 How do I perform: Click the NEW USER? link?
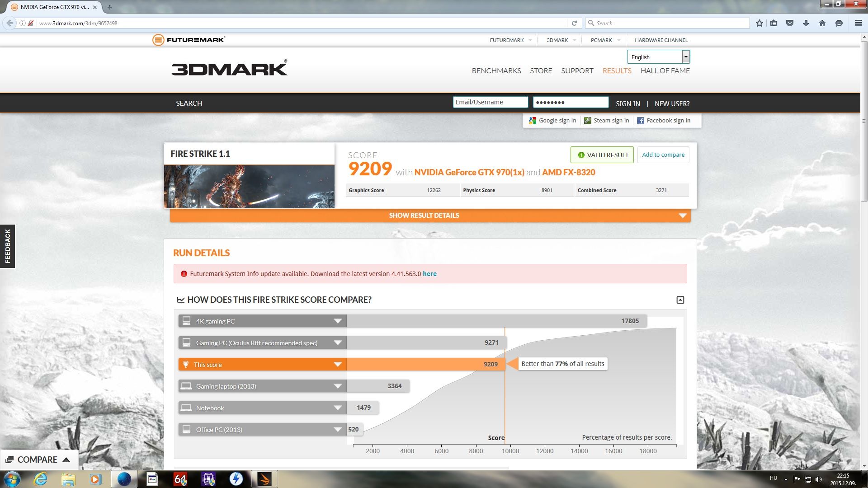[672, 104]
